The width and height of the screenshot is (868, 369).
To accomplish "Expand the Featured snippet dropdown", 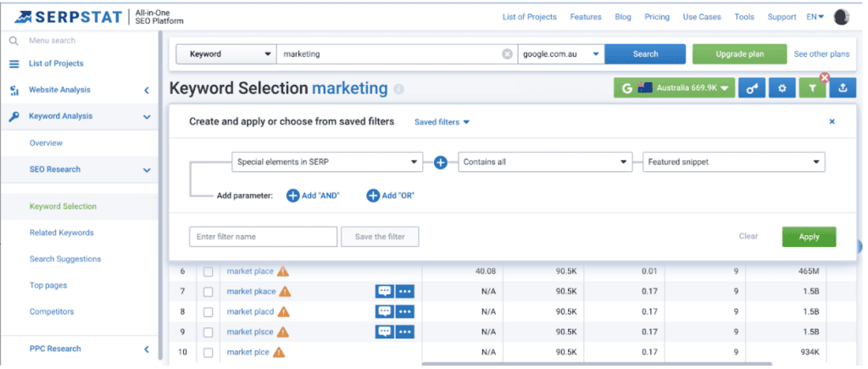I will pyautogui.click(x=732, y=162).
